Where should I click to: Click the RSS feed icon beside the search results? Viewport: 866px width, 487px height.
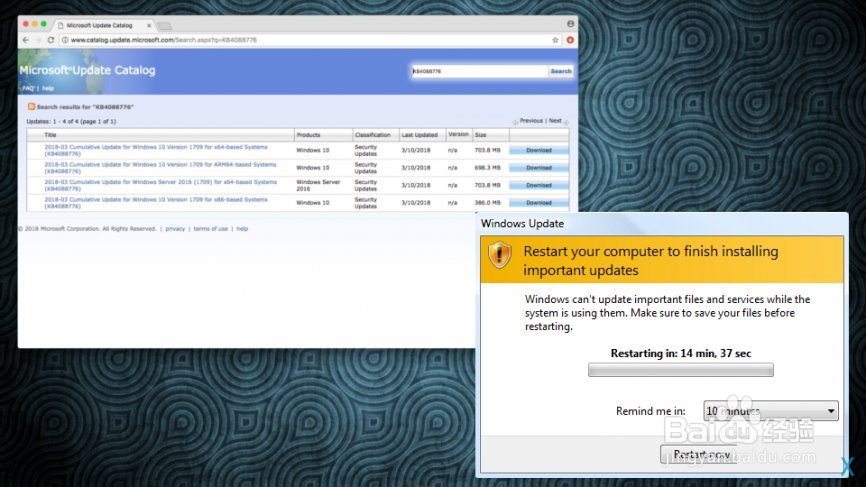(31, 107)
